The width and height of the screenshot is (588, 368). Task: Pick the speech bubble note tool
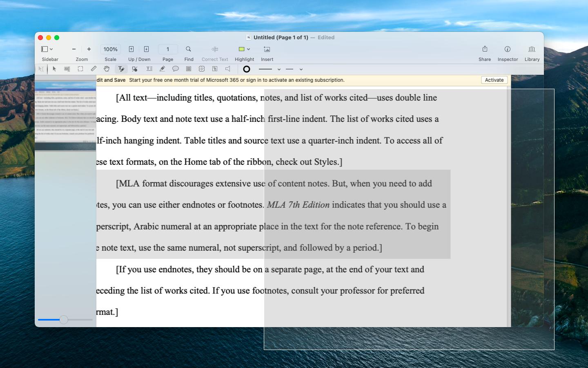point(176,69)
